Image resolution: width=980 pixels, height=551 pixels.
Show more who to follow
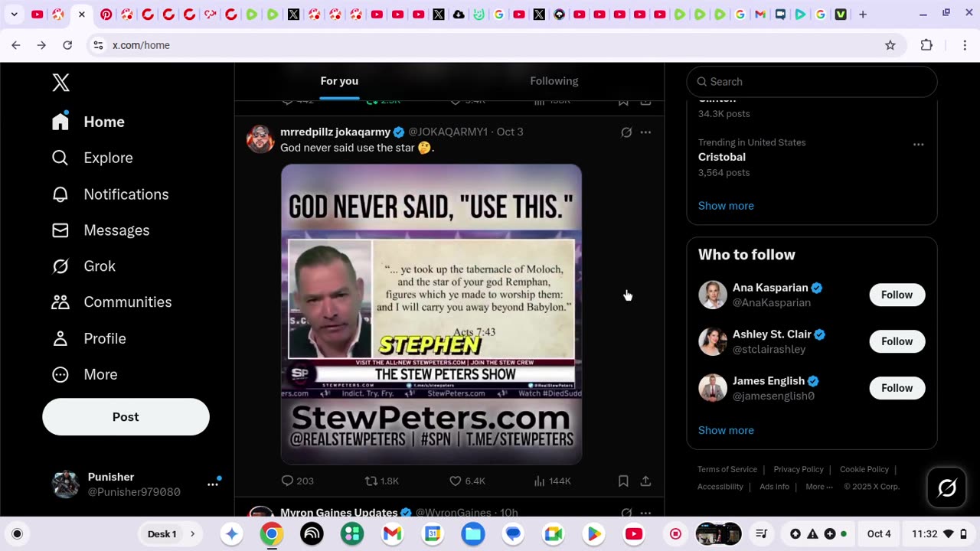pyautogui.click(x=726, y=430)
